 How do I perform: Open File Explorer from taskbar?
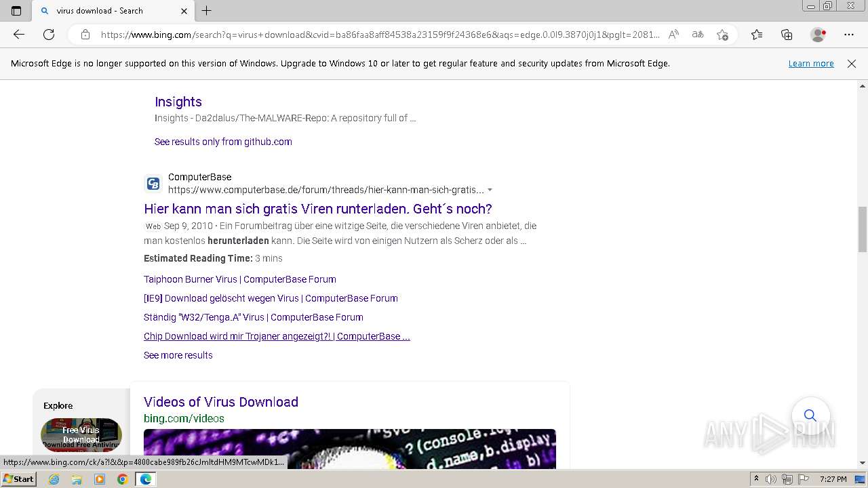(77, 479)
